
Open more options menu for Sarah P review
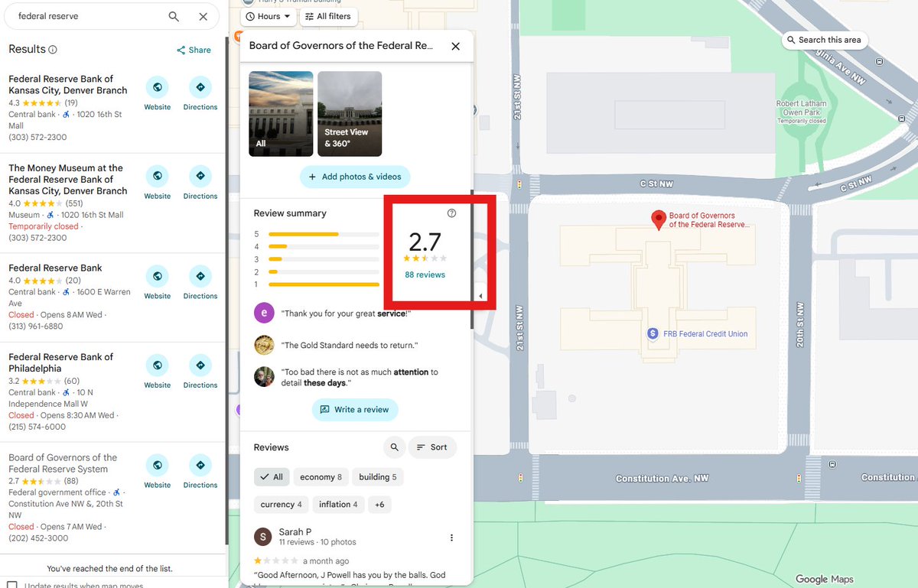coord(451,538)
